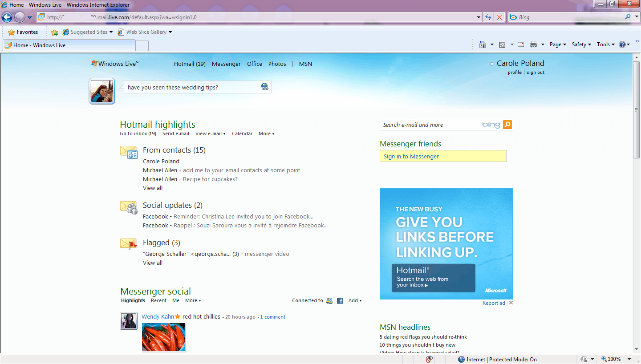
Task: Select the Home - Windows Live tab
Action: click(x=69, y=45)
